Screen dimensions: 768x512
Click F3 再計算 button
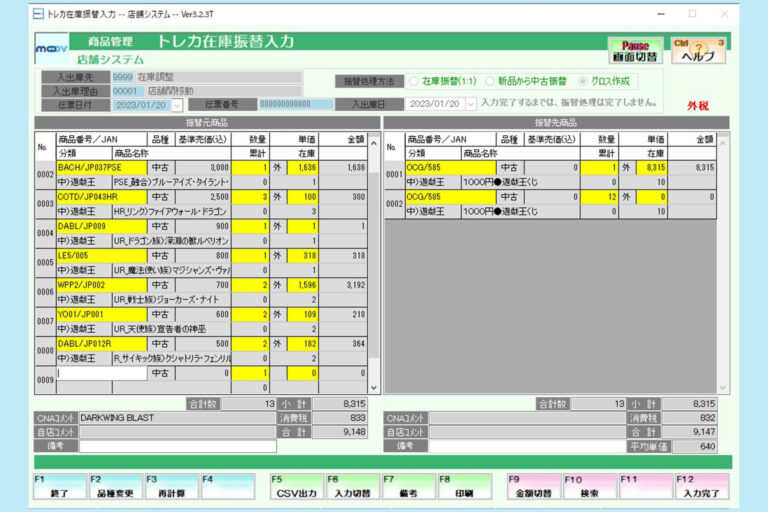[x=172, y=487]
